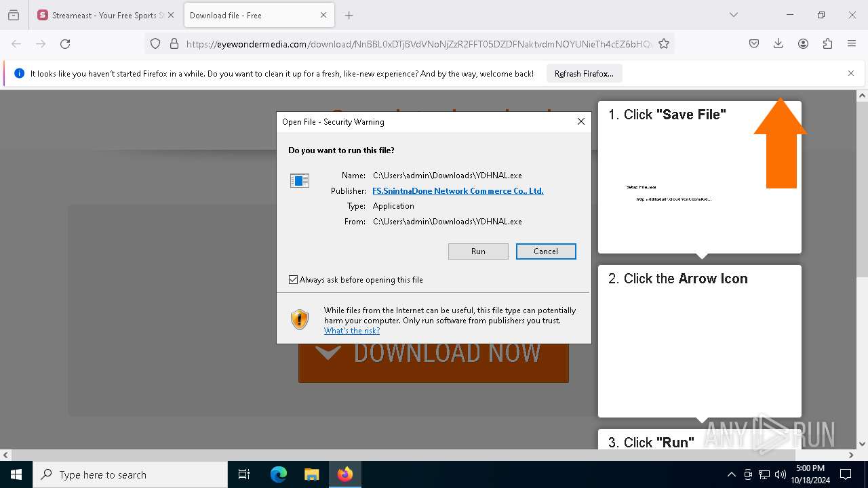Viewport: 868px width, 488px height.
Task: Open tracking protection shield icon
Action: (155, 43)
